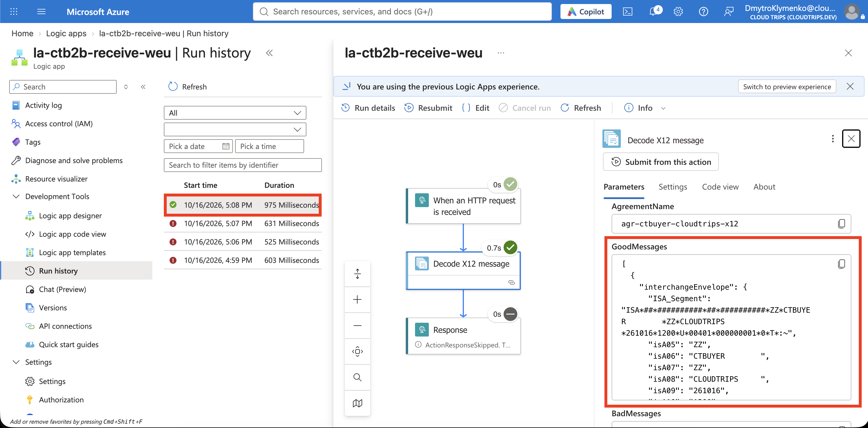Open Run details
The image size is (868, 428).
pos(368,108)
